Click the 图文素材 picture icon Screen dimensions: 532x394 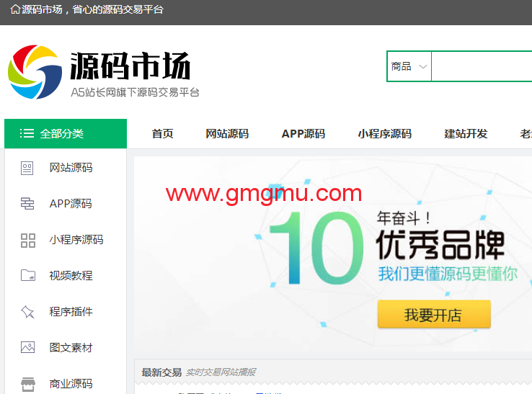tap(28, 347)
